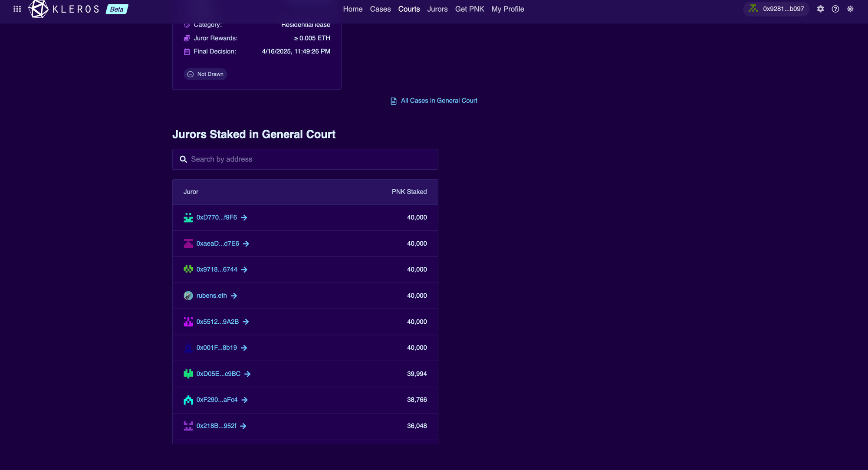Image resolution: width=868 pixels, height=470 pixels.
Task: Open juror 0x218B...952f profile link
Action: [x=216, y=426]
